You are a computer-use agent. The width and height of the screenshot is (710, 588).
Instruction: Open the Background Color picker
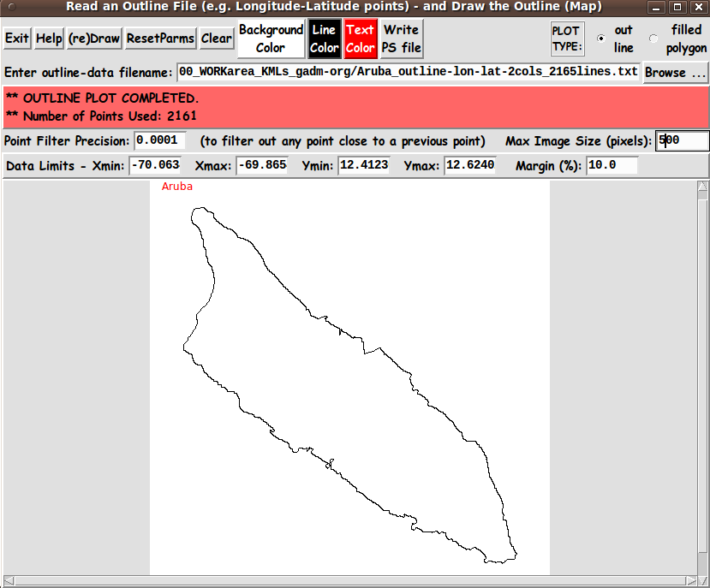(271, 39)
